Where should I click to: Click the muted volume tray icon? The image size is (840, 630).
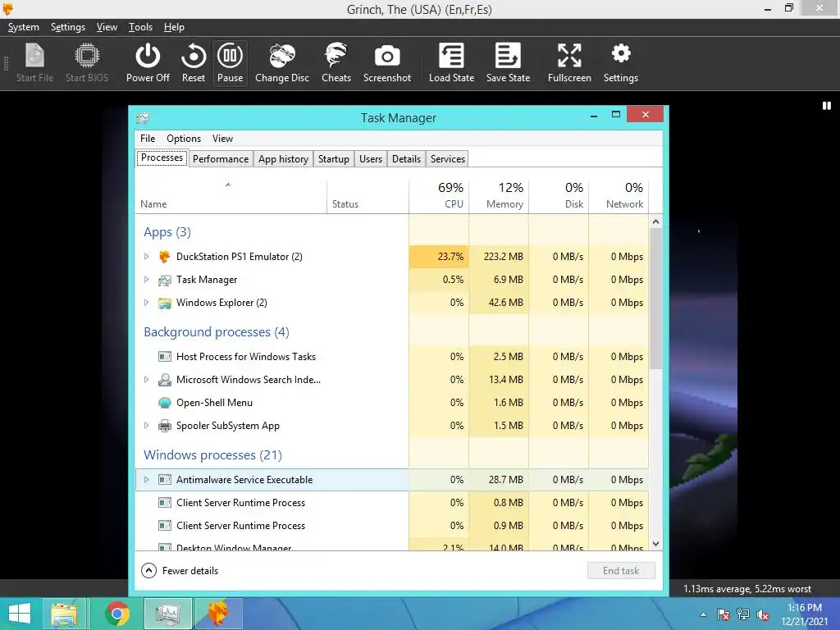tap(763, 614)
